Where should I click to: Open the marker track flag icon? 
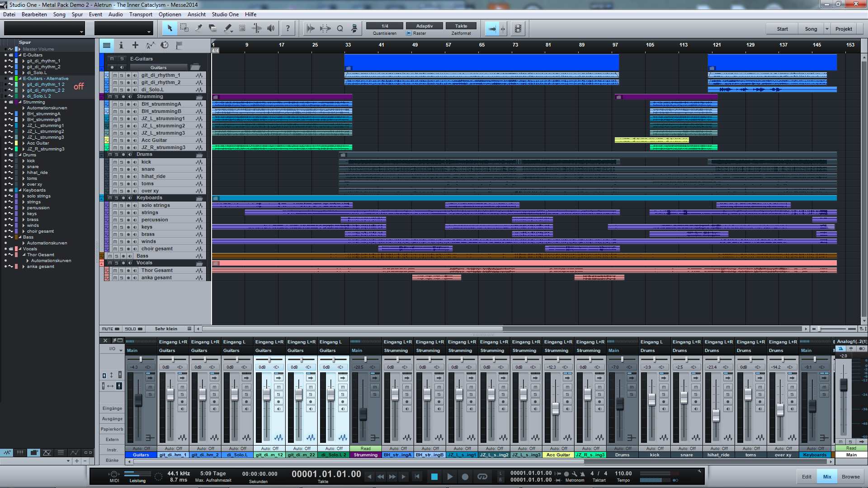pyautogui.click(x=179, y=45)
